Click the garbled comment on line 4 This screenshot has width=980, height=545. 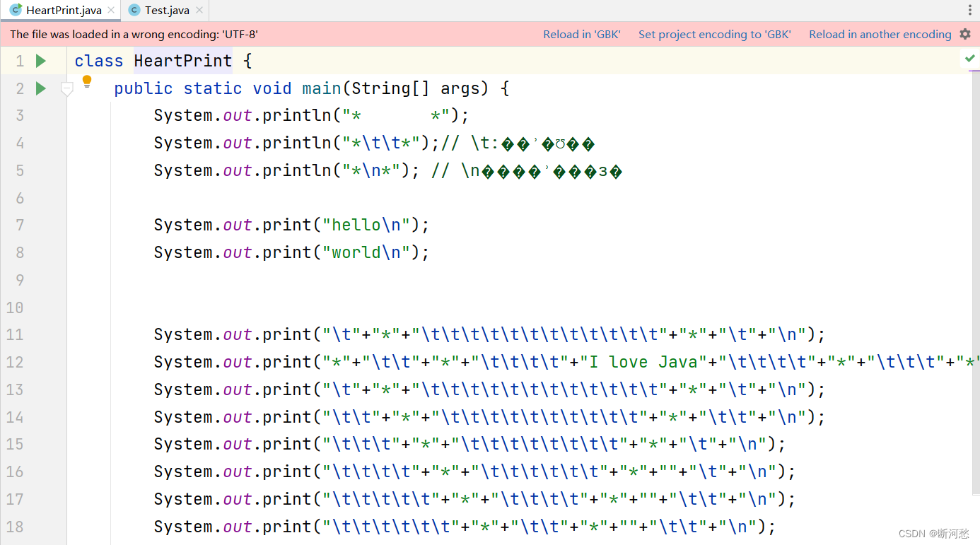pos(518,143)
